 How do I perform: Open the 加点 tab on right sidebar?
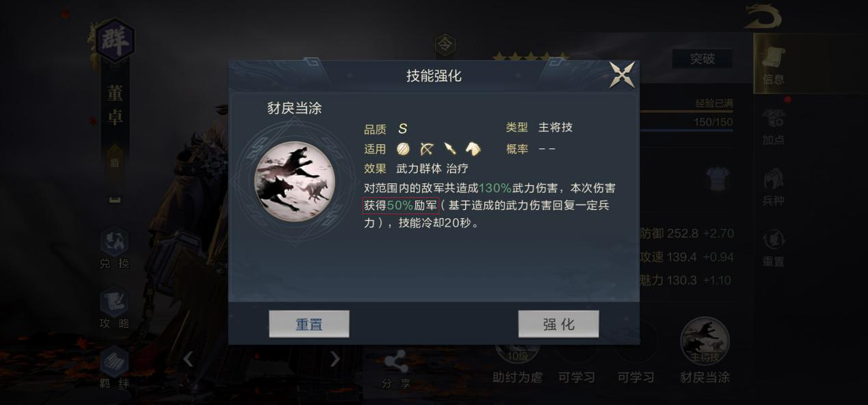click(774, 127)
